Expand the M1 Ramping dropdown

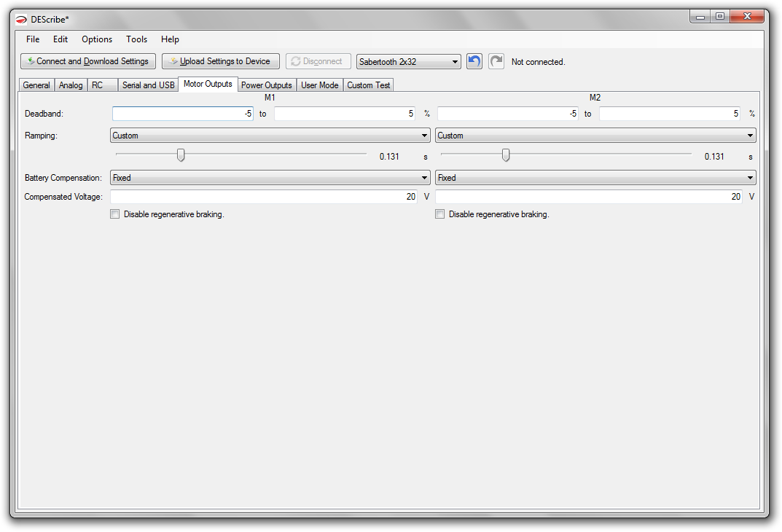pos(270,136)
